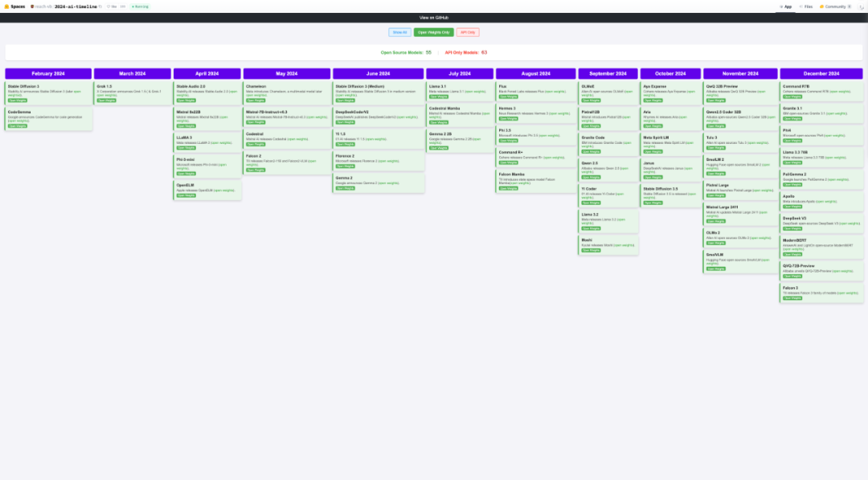Open the Tulu 3 card
Viewport: 868px width, 480px height.
[x=741, y=143]
